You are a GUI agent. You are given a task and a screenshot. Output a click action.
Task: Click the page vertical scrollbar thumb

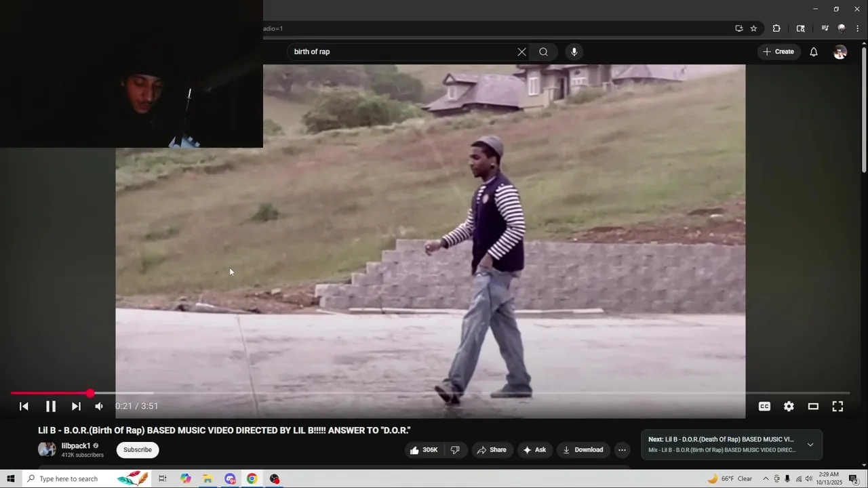click(x=864, y=108)
